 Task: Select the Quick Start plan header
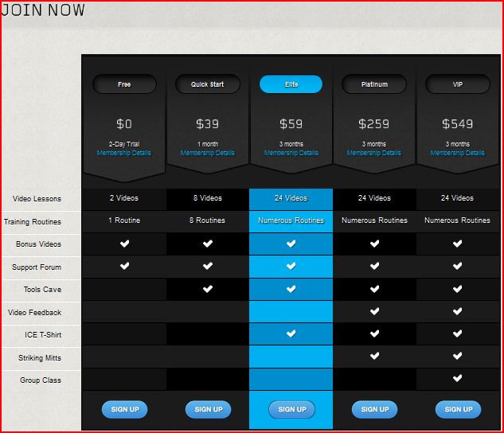click(x=208, y=84)
